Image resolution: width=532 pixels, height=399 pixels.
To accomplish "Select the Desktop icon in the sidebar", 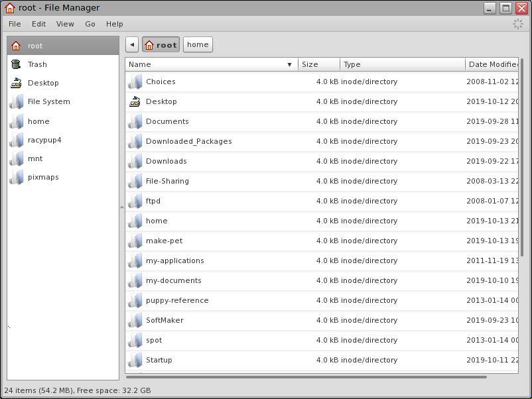I will tap(16, 83).
